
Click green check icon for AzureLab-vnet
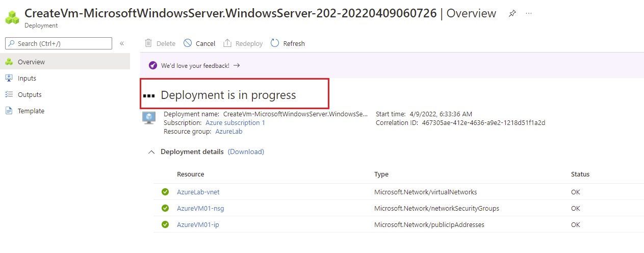pos(165,192)
